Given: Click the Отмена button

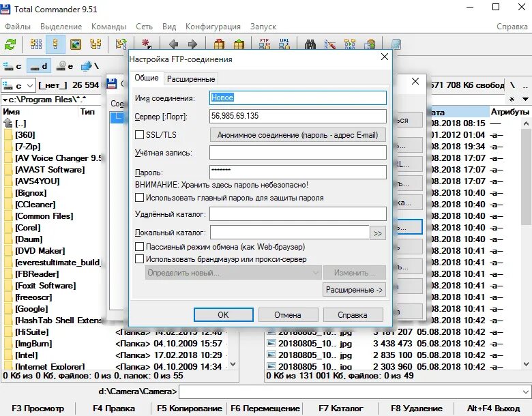Looking at the screenshot, I should coord(288,315).
